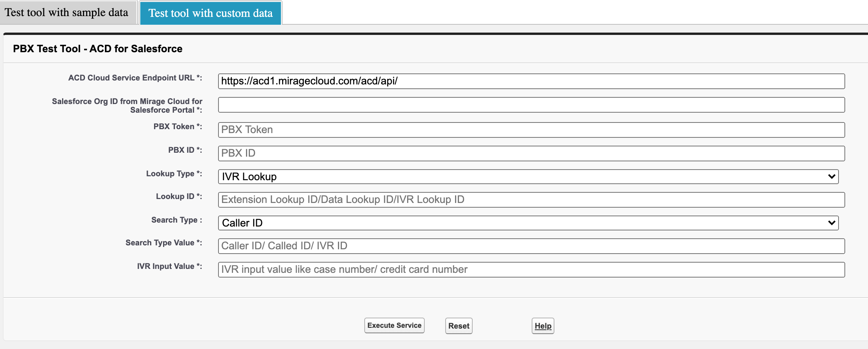Click the Reset button

(x=459, y=326)
